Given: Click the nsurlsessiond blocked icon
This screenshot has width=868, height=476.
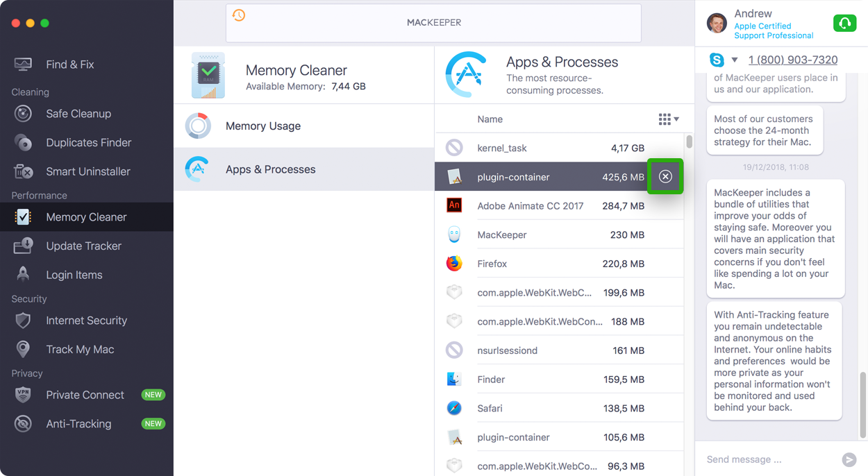Looking at the screenshot, I should click(x=454, y=350).
